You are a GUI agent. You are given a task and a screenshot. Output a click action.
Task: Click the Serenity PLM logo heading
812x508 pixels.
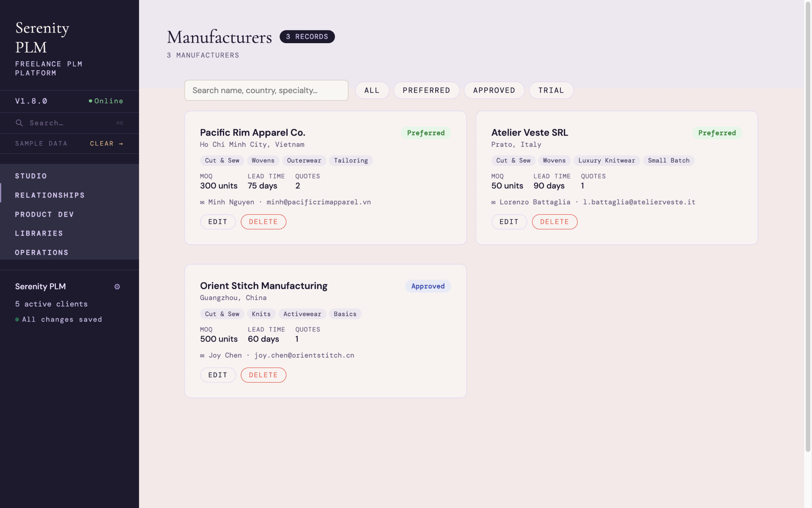[x=42, y=37]
